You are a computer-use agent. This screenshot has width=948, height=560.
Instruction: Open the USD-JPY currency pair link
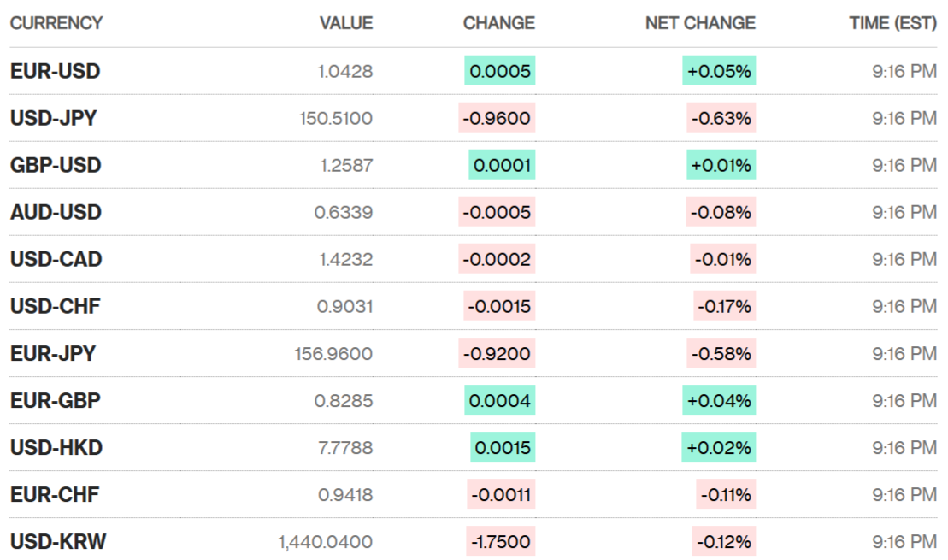(x=53, y=118)
